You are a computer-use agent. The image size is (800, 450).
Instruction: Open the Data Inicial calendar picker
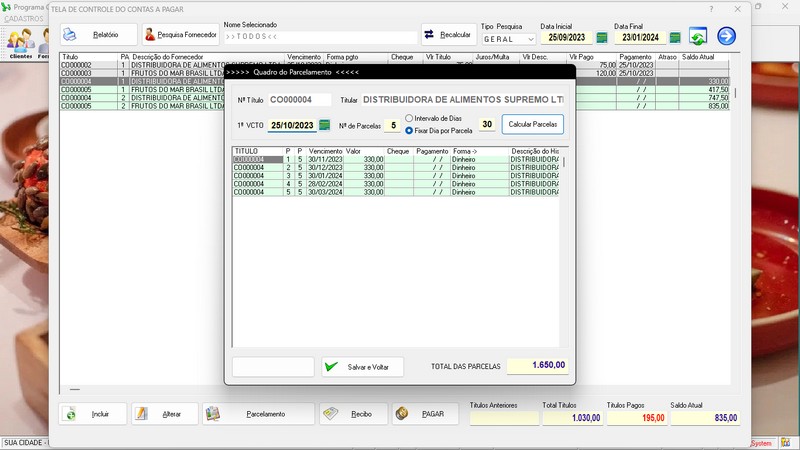click(x=602, y=38)
